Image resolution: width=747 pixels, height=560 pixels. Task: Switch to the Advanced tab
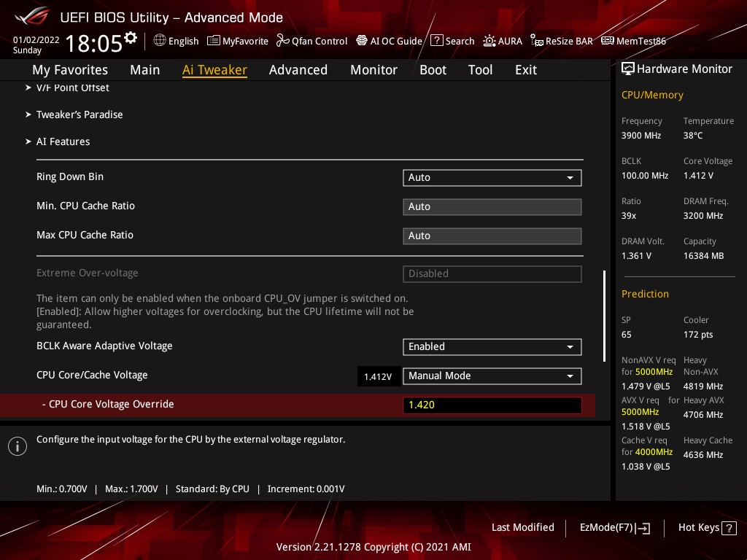click(298, 70)
